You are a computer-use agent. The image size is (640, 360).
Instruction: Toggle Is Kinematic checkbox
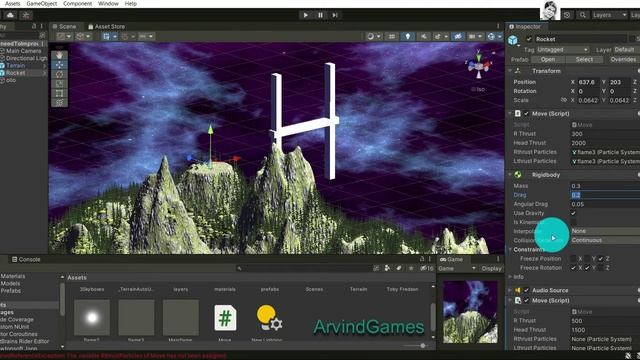tap(573, 222)
